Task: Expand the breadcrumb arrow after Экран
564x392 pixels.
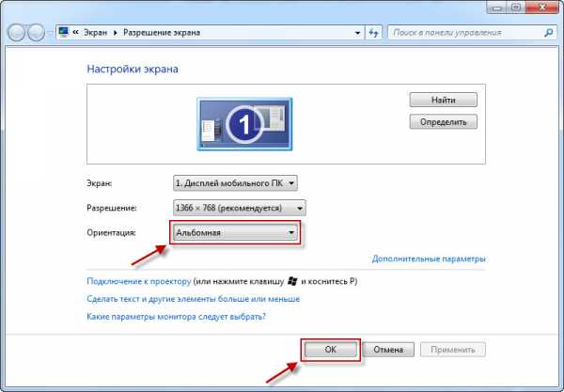Action: click(116, 33)
